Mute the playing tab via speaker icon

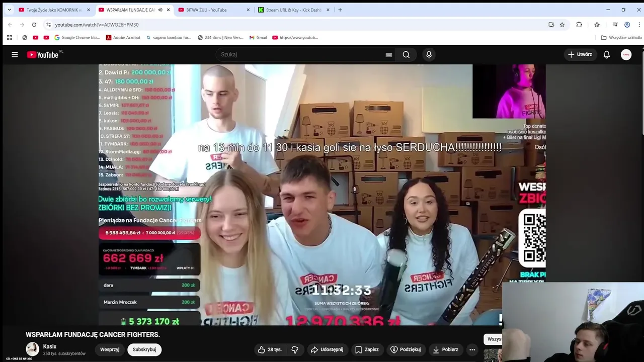point(160,10)
